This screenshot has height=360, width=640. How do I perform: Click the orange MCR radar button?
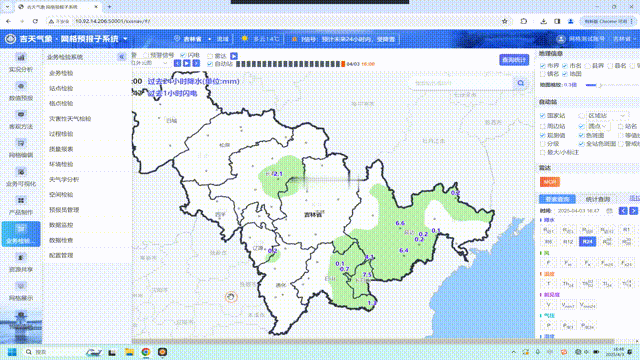click(x=550, y=182)
